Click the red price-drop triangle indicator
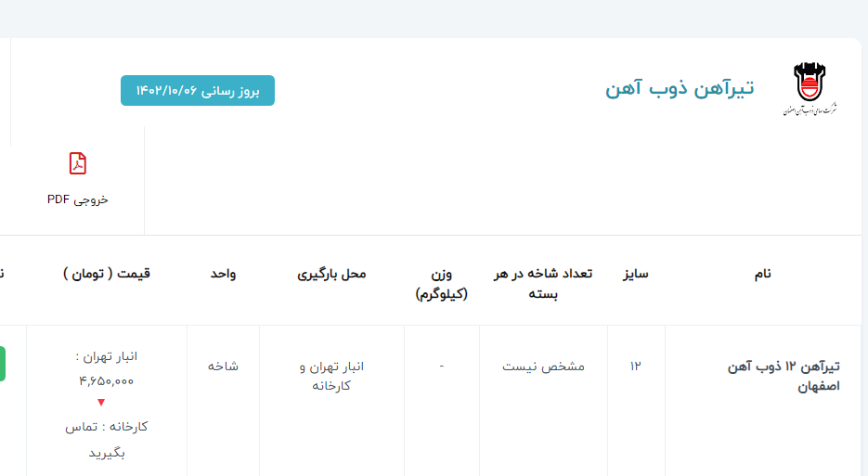The height and width of the screenshot is (476, 868). [101, 403]
